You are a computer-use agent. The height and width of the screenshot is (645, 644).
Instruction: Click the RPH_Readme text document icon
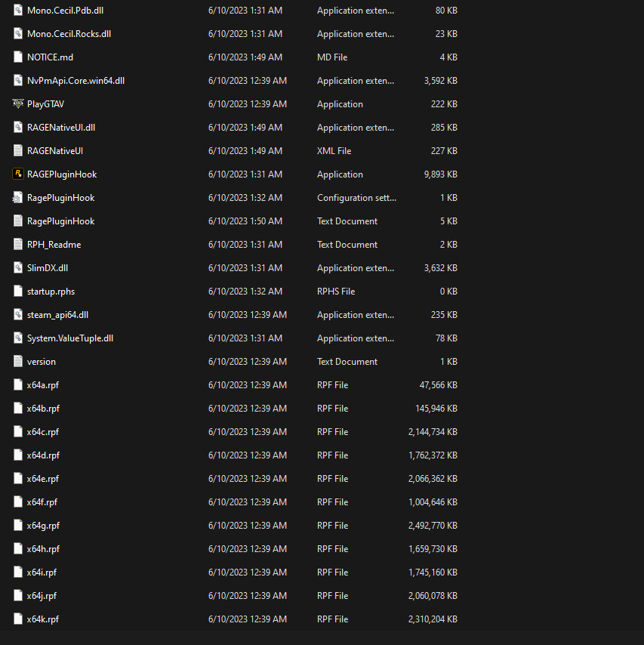(17, 245)
